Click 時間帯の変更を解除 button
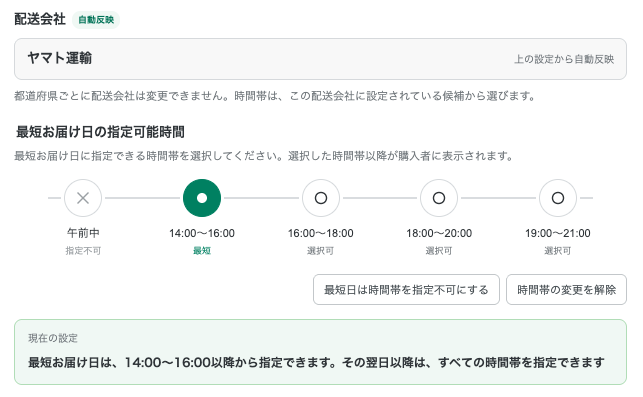643x397 pixels. [x=566, y=290]
